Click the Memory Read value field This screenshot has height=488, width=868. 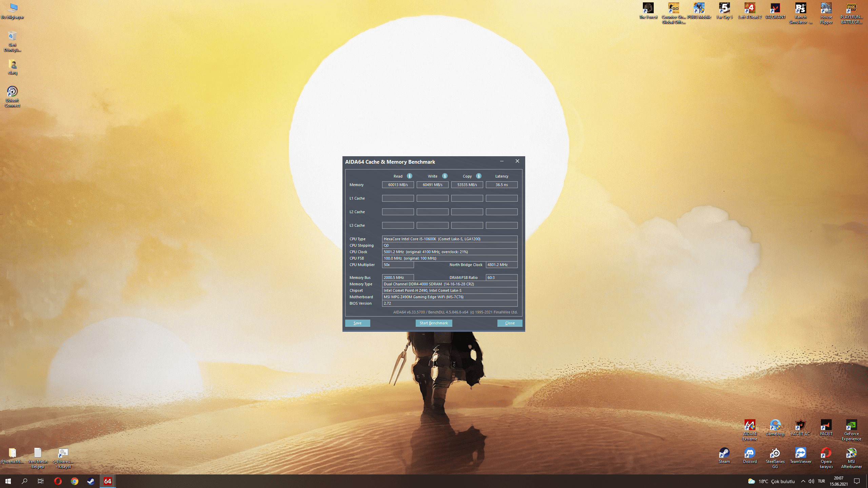point(398,185)
